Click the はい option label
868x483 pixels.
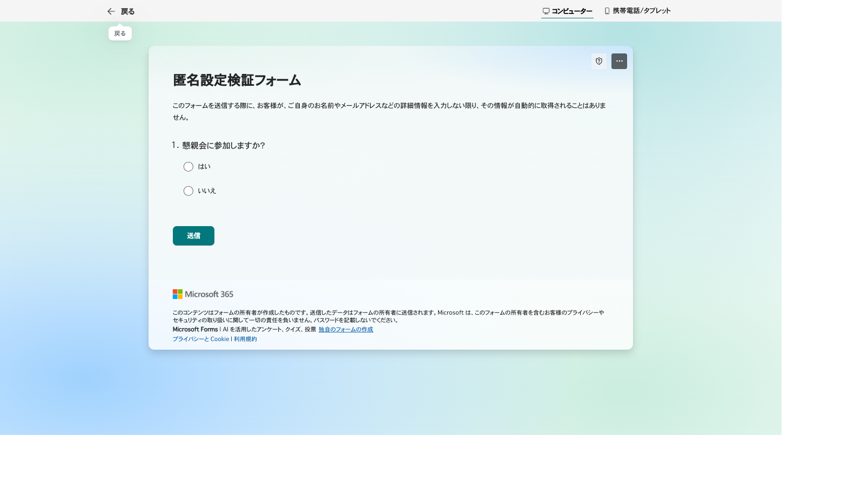click(204, 167)
